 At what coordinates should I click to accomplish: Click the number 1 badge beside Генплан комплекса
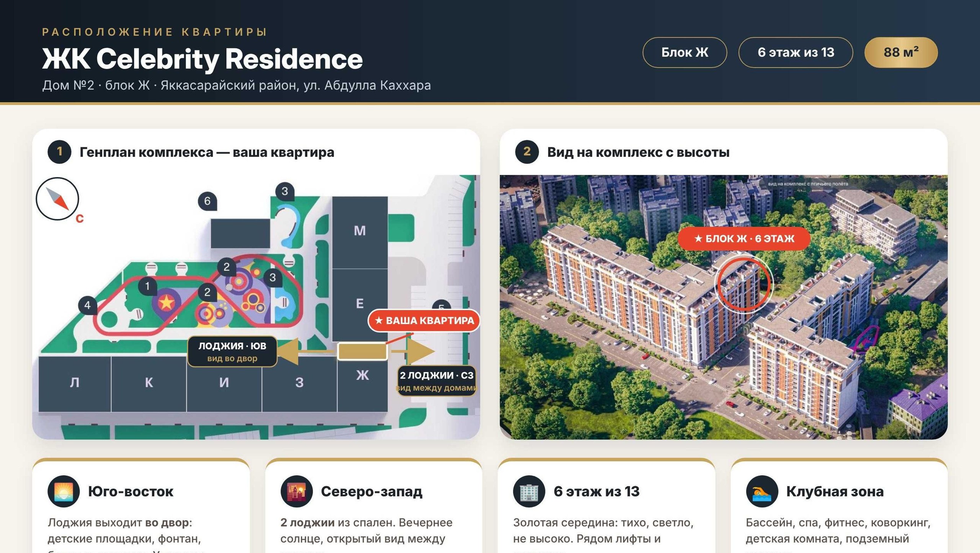click(59, 152)
